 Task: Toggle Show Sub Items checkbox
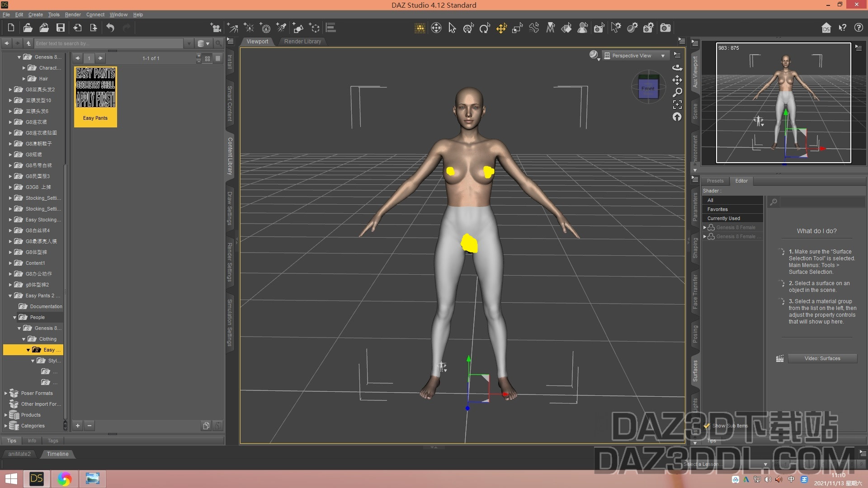[707, 426]
